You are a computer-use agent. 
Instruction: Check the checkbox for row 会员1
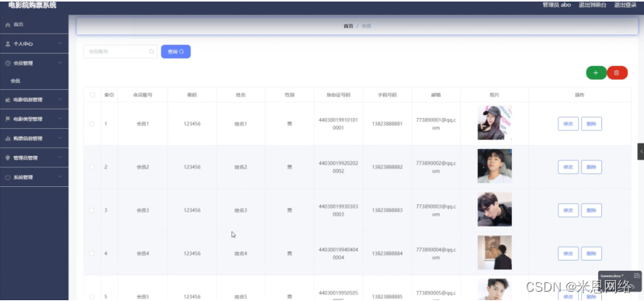click(x=92, y=123)
